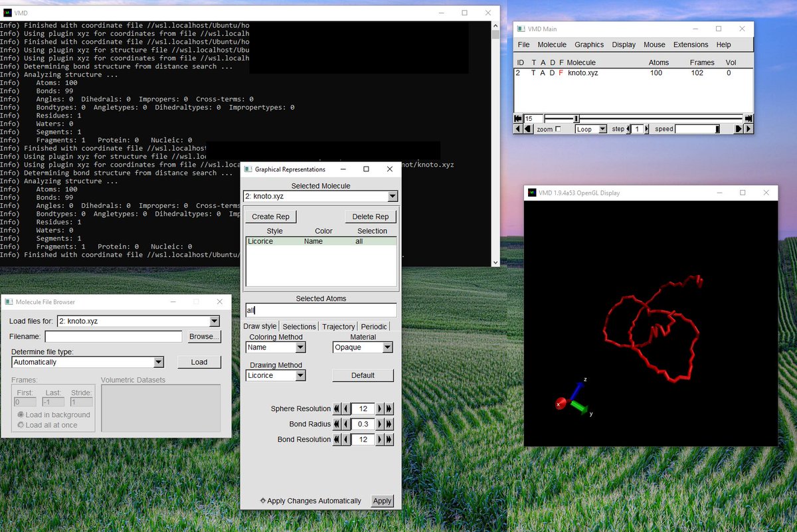This screenshot has height=532, width=797.
Task: Switch to Periodic tab
Action: coord(374,326)
